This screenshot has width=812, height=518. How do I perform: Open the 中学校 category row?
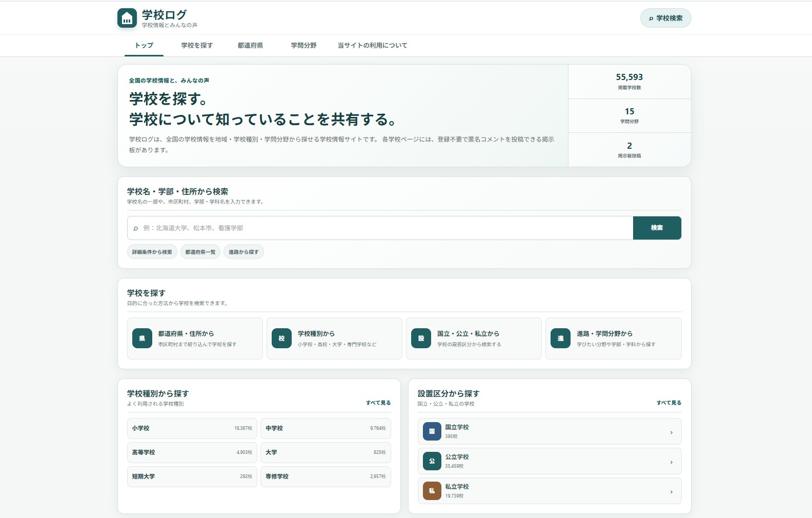click(x=326, y=428)
